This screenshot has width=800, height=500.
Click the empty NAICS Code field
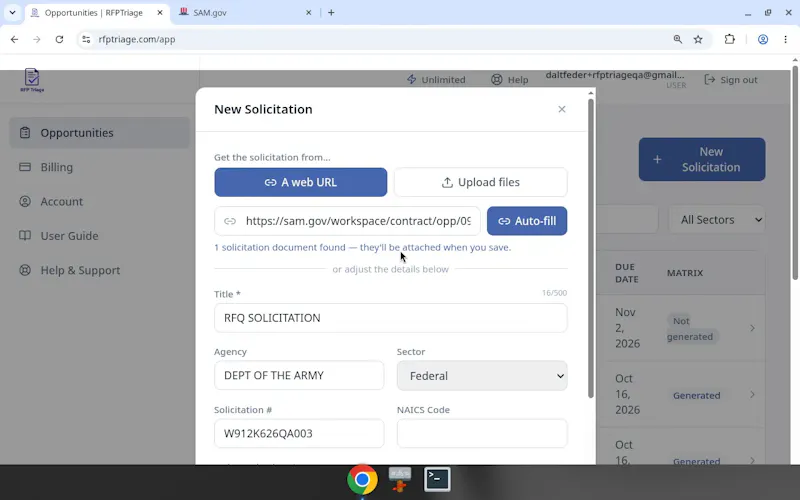point(482,433)
